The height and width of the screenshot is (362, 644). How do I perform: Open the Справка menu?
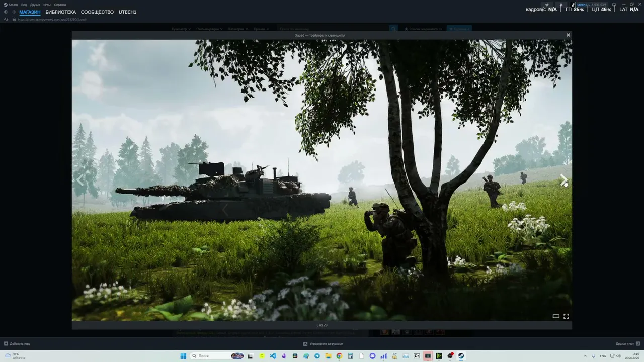(x=60, y=5)
